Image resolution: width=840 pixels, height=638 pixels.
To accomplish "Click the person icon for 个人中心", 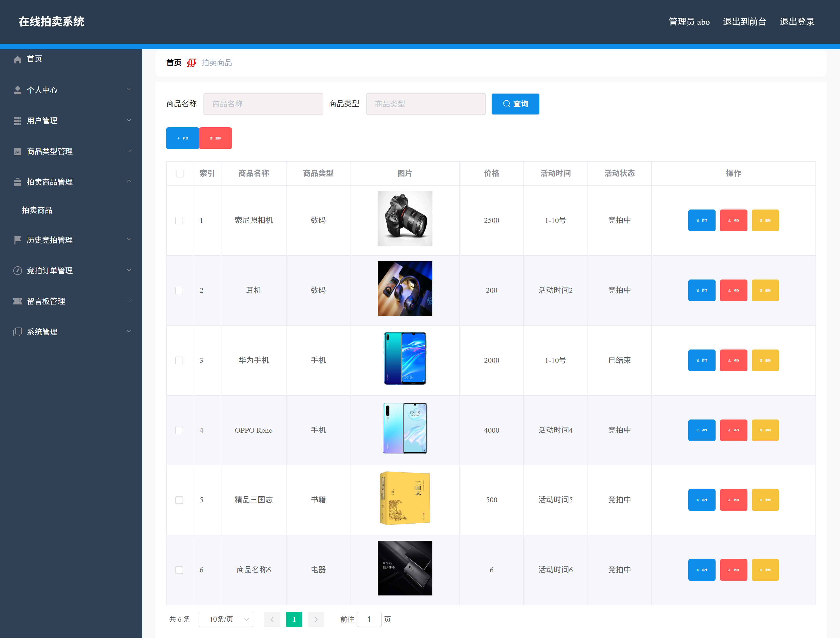I will [17, 90].
